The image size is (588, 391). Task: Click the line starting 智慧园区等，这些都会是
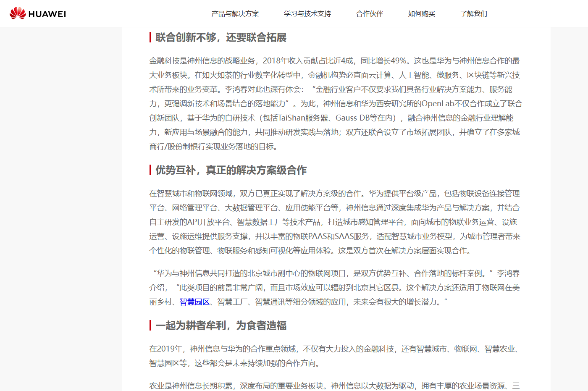[235, 363]
